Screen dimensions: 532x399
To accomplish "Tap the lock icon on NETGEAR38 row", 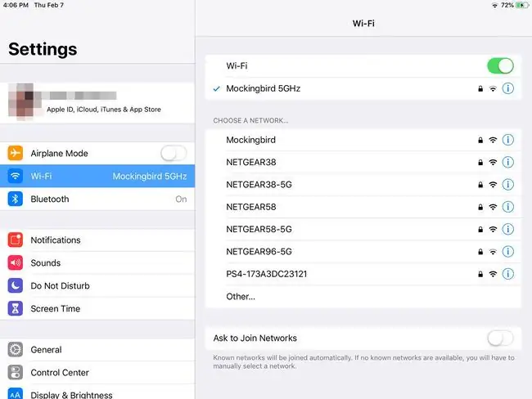I will point(480,163).
